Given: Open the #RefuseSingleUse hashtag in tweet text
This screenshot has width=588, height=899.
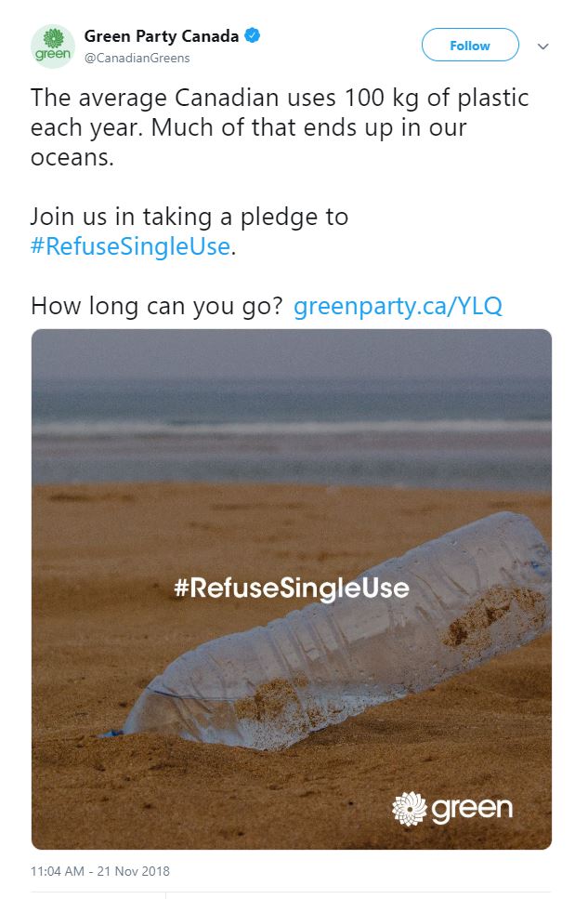Looking at the screenshot, I should 129,247.
